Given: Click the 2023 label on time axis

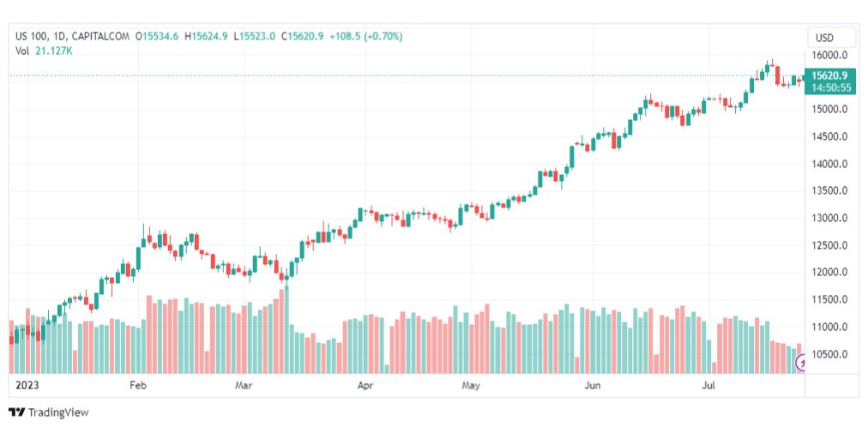Looking at the screenshot, I should click(29, 387).
